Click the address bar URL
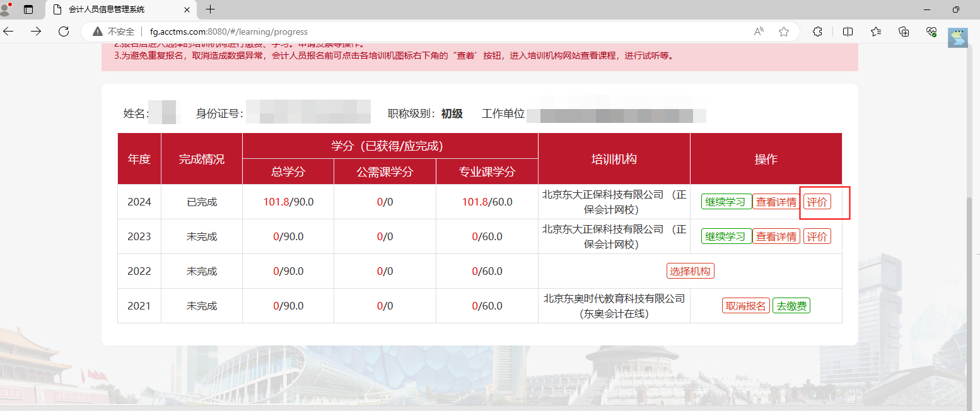Viewport: 980px width, 411px height. pyautogui.click(x=229, y=32)
